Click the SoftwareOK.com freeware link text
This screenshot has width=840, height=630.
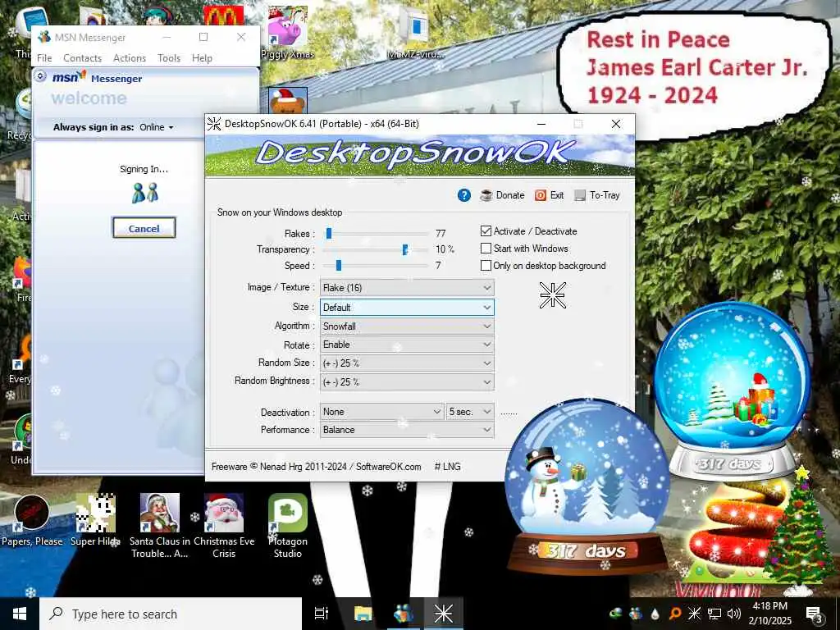388,467
